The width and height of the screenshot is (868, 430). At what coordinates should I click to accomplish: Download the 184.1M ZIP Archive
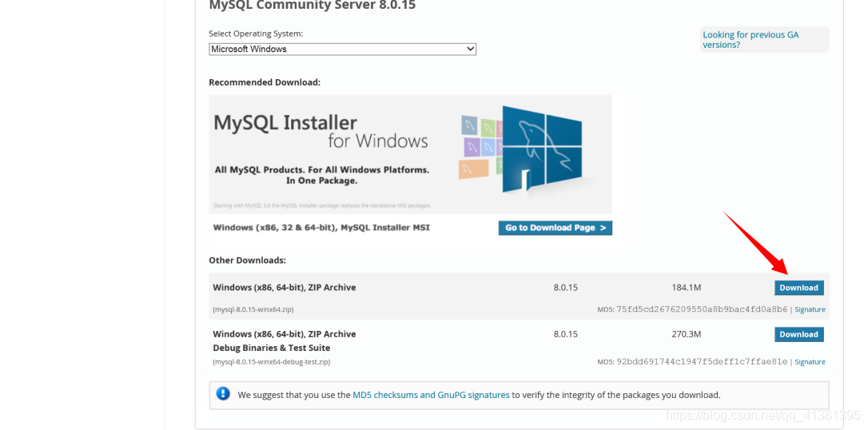(798, 288)
